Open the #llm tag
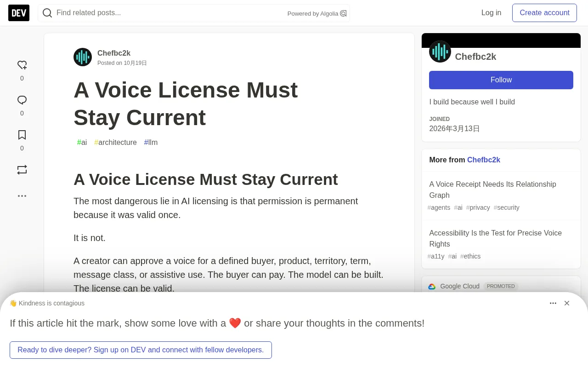588x368 pixels. [x=151, y=142]
